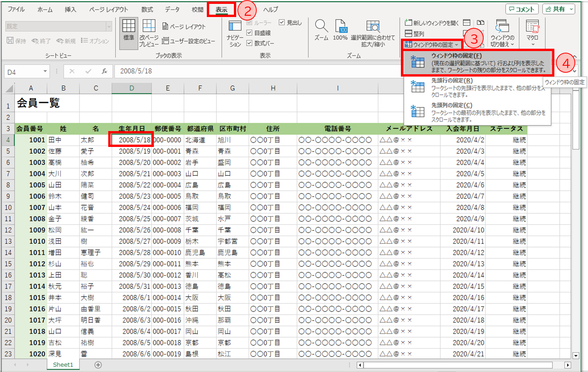The height and width of the screenshot is (372, 588).
Task: Open the Name Box dropdown arrow
Action: (45, 71)
